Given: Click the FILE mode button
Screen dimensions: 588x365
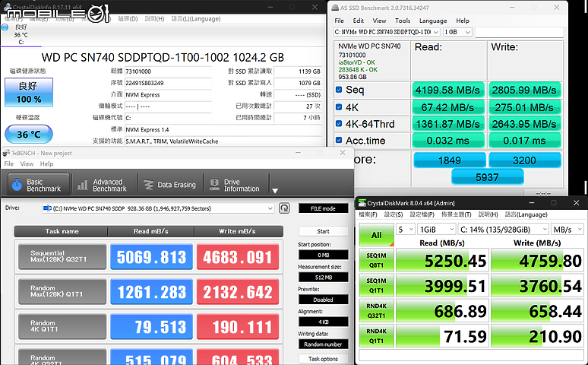Looking at the screenshot, I should pyautogui.click(x=324, y=208).
